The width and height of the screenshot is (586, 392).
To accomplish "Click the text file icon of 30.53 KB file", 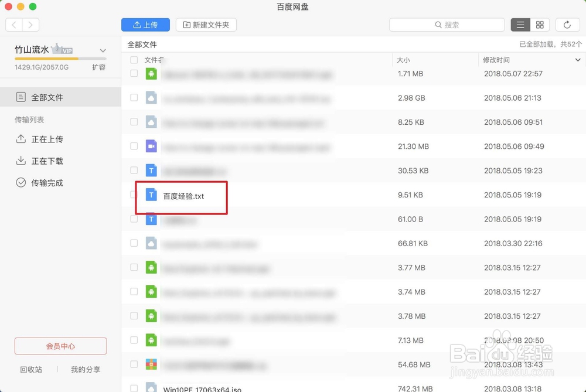I will pos(151,171).
